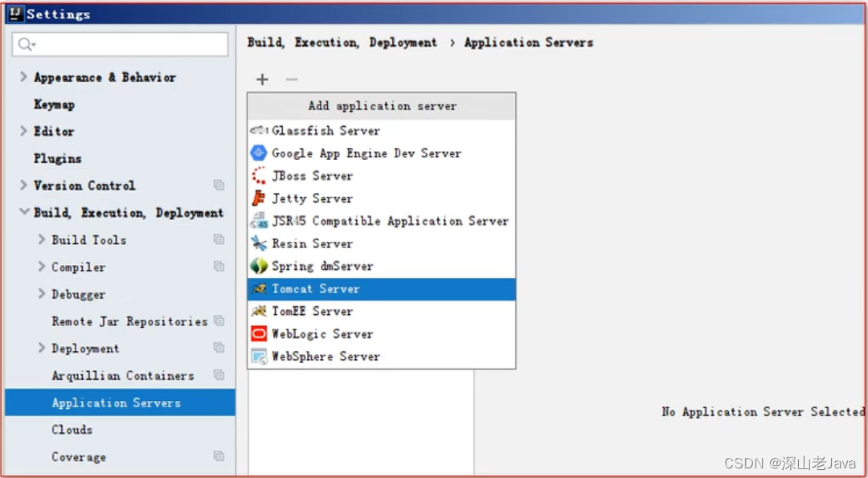
Task: Expand the Debugger node
Action: tap(42, 294)
